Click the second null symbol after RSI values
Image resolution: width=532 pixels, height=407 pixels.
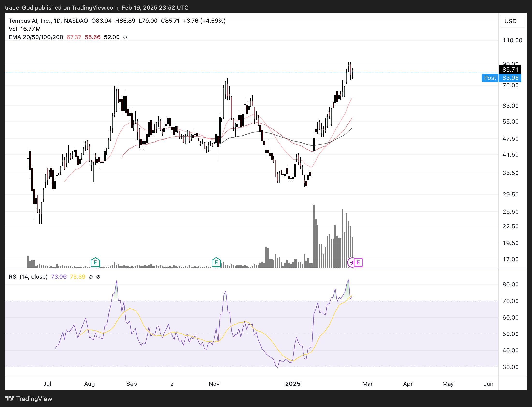click(98, 277)
